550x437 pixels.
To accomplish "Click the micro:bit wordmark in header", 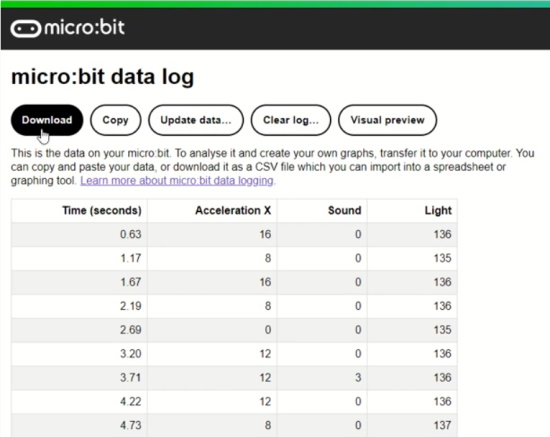I will point(85,28).
